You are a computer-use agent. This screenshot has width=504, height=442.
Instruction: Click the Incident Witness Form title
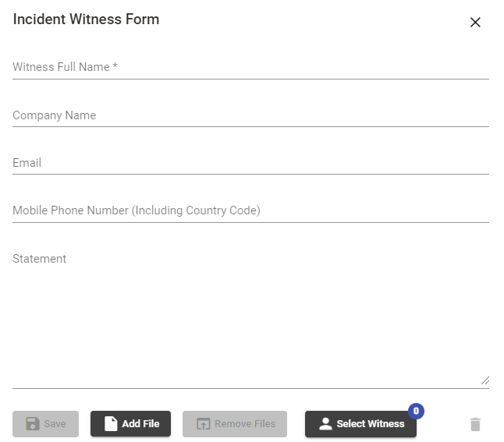tap(86, 19)
